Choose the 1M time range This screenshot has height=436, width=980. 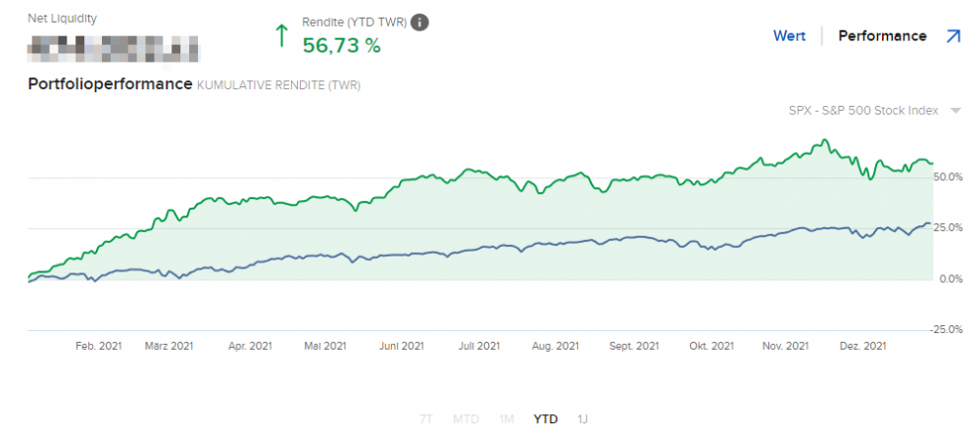tap(506, 418)
